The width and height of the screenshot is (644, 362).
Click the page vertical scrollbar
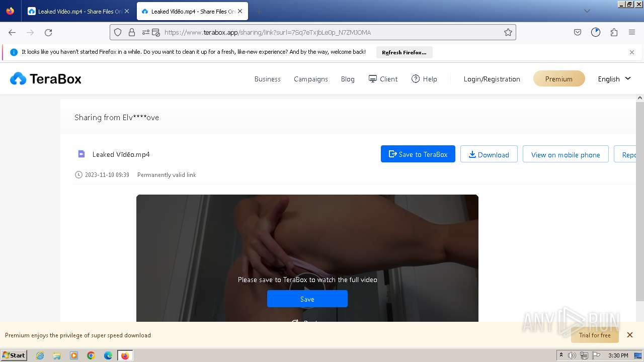(640, 201)
